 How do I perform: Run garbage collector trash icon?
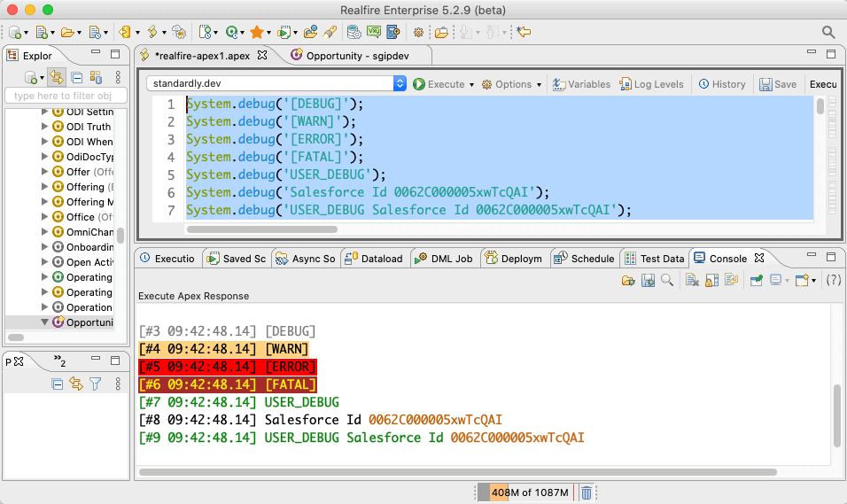click(587, 492)
